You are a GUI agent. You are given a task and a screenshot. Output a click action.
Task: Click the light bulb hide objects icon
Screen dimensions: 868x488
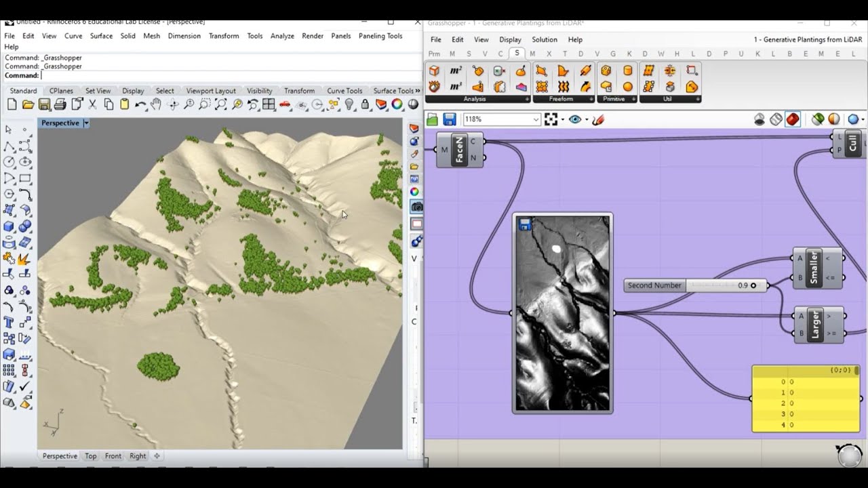point(349,104)
